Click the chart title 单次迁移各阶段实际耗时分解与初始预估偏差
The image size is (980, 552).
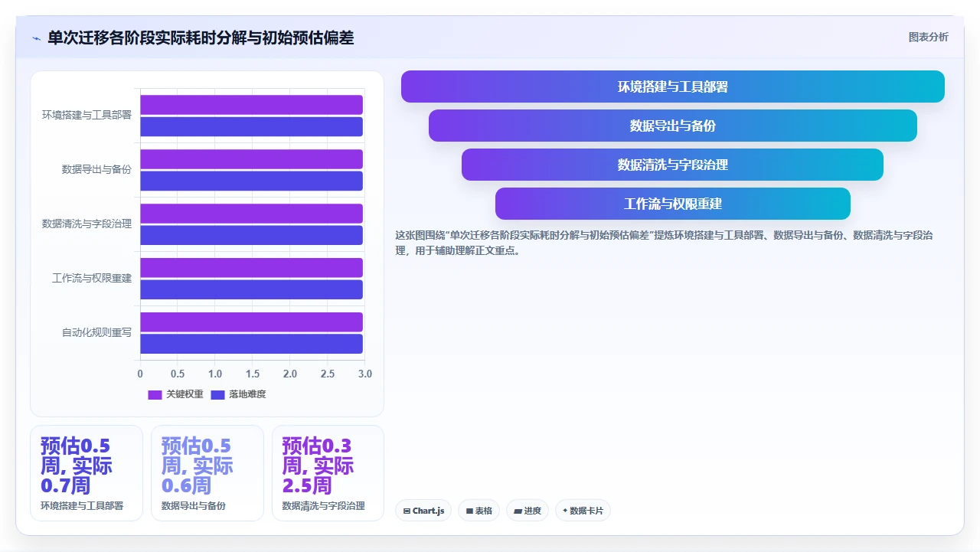tap(201, 38)
